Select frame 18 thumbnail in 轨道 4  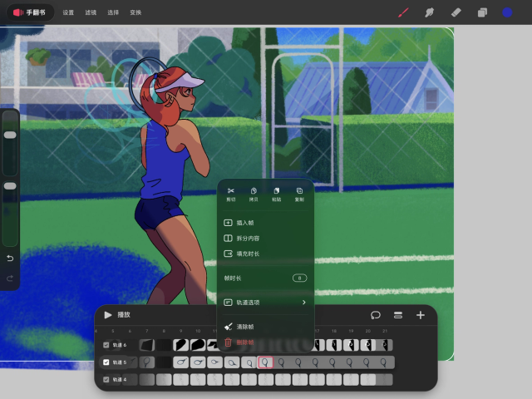point(334,380)
